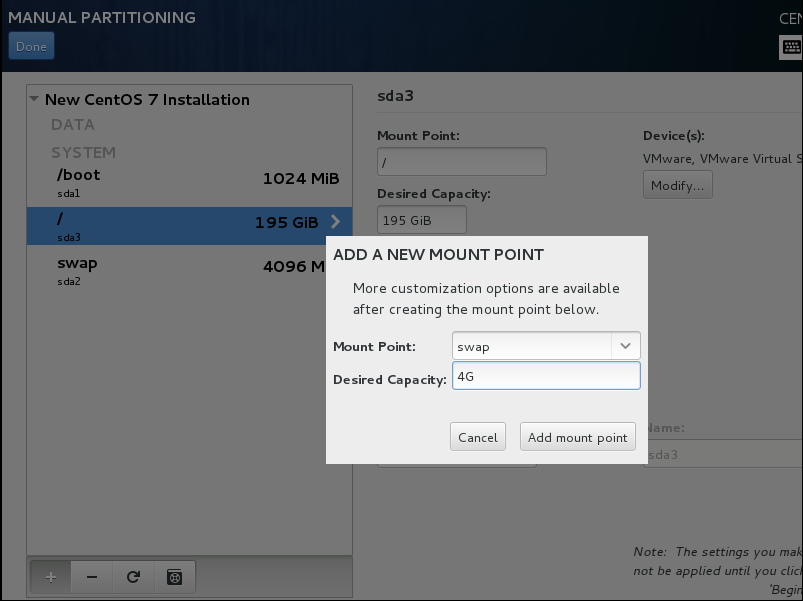Open the Modify... device button
This screenshot has width=803, height=601.
(677, 185)
